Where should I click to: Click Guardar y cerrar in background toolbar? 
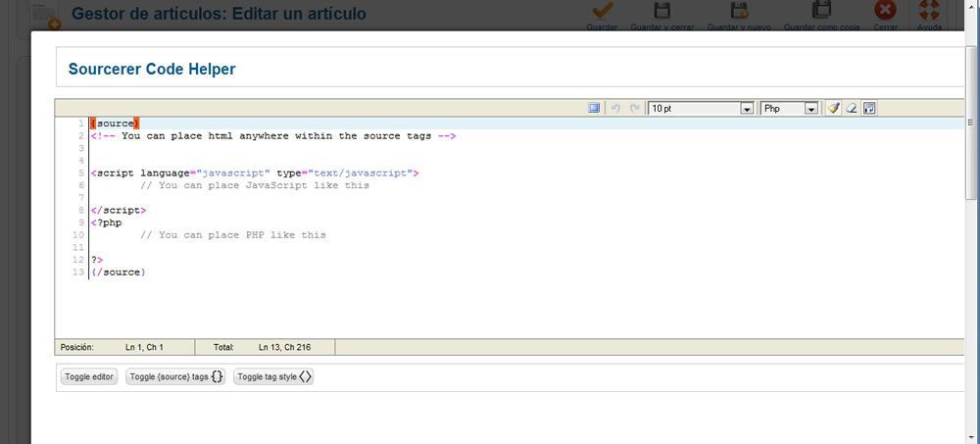661,15
